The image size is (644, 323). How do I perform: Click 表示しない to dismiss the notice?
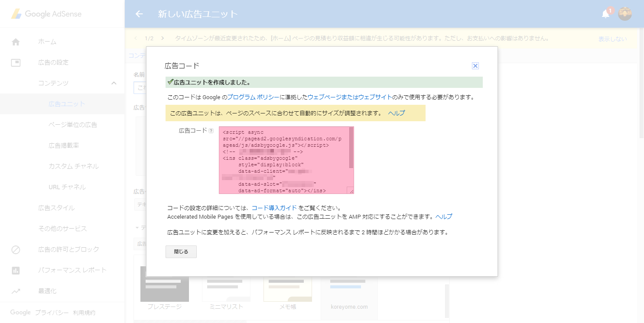point(612,39)
